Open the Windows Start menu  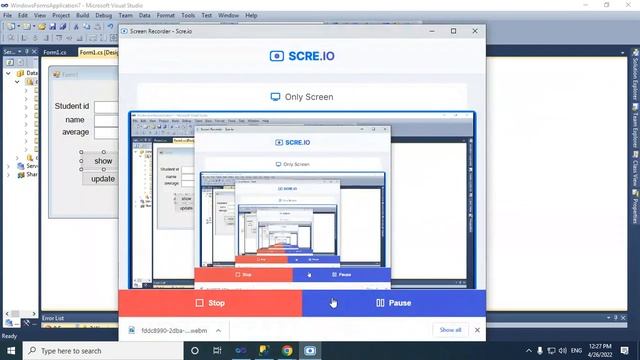(11, 351)
